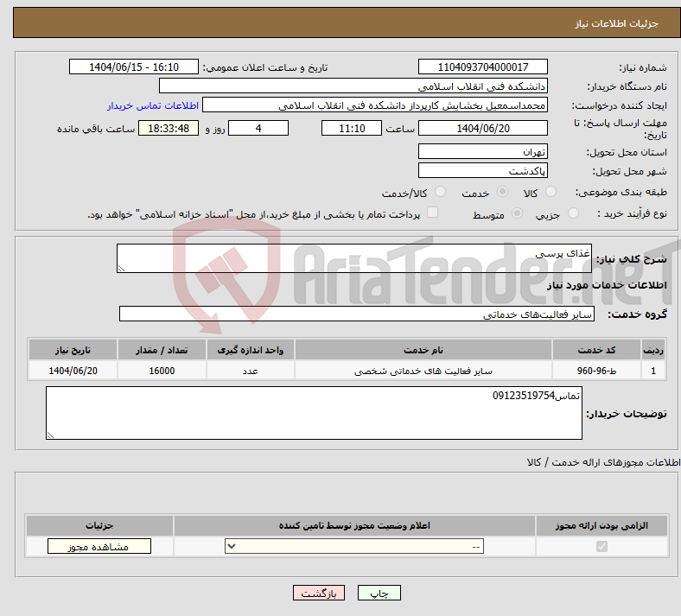Click the announcement date field 1404/06/15 - 16:10
Screen dimensions: 681x616
[x=134, y=67]
